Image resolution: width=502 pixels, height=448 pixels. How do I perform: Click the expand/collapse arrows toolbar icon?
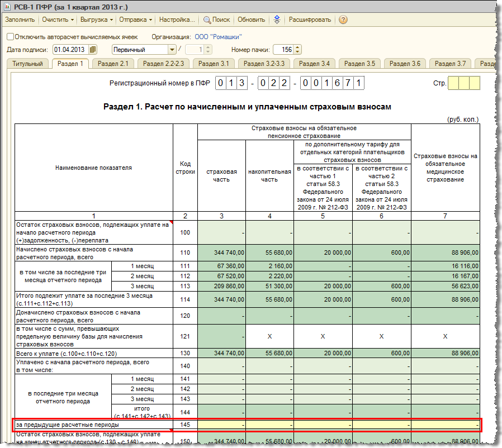click(x=277, y=20)
